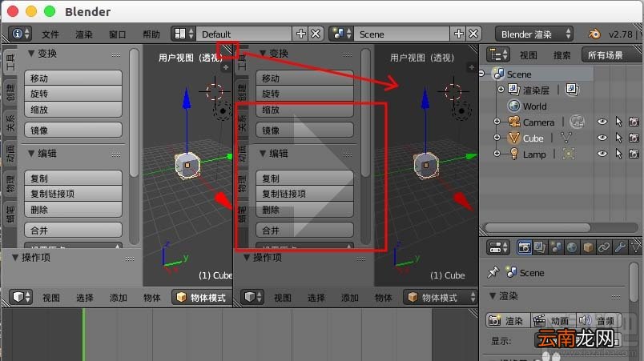Hide Cube using its eye icon
Screen dimensions: 644x361
tap(602, 138)
